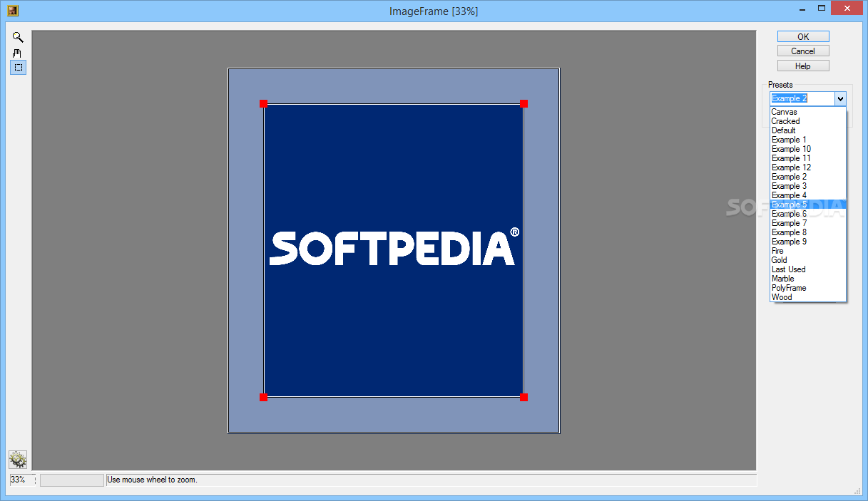The width and height of the screenshot is (868, 501).
Task: Click the OK button
Action: tap(803, 36)
